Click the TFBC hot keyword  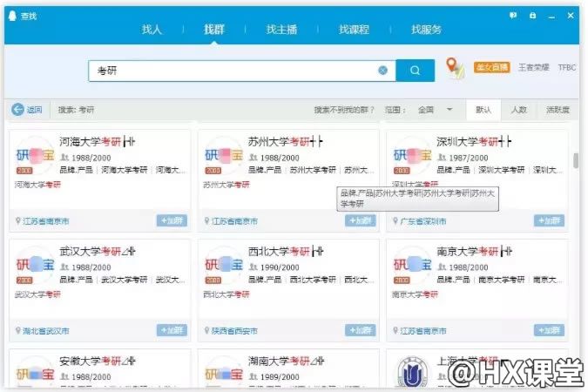pos(566,67)
